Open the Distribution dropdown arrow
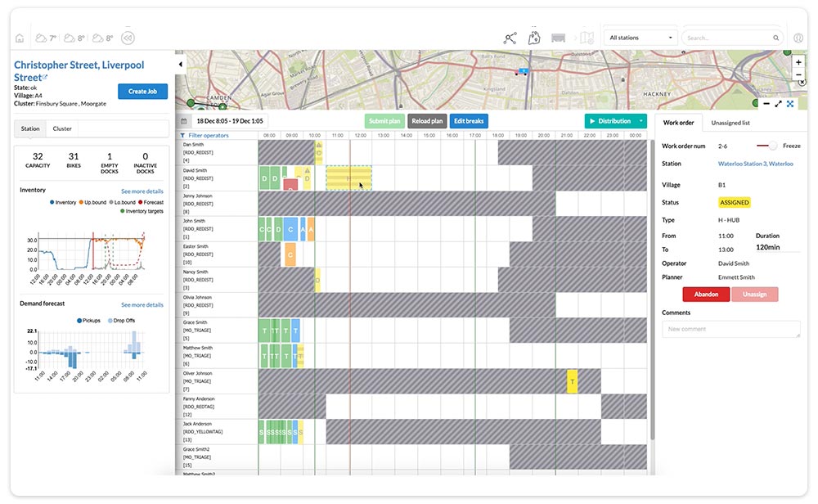 641,121
